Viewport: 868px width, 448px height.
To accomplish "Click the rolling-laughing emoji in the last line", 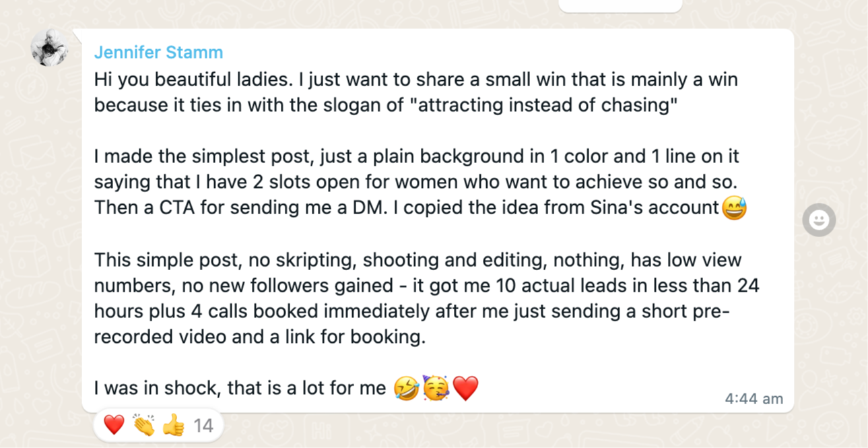I will [x=407, y=388].
